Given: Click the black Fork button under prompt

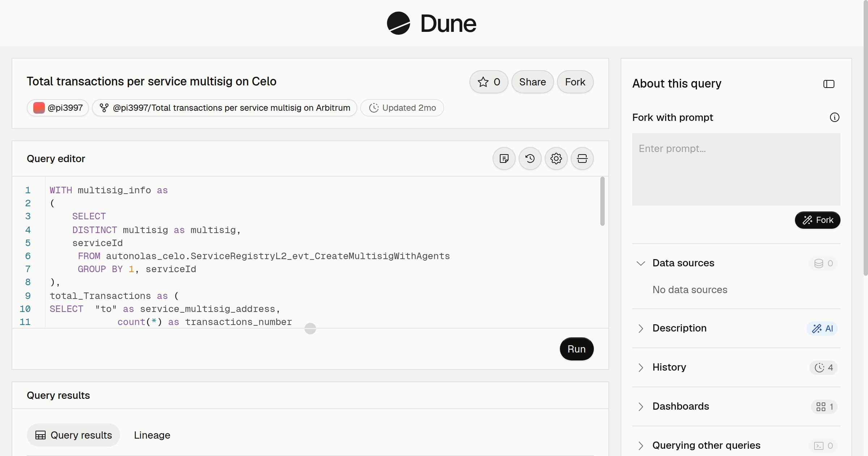Looking at the screenshot, I should click(x=817, y=220).
